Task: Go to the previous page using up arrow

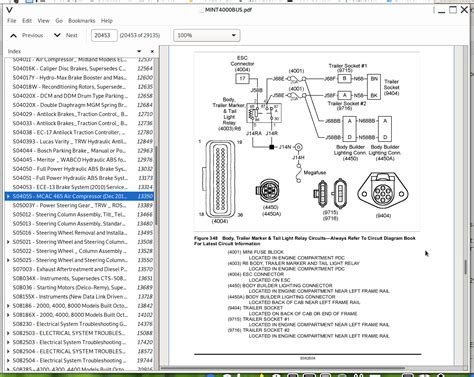Action: (13, 35)
